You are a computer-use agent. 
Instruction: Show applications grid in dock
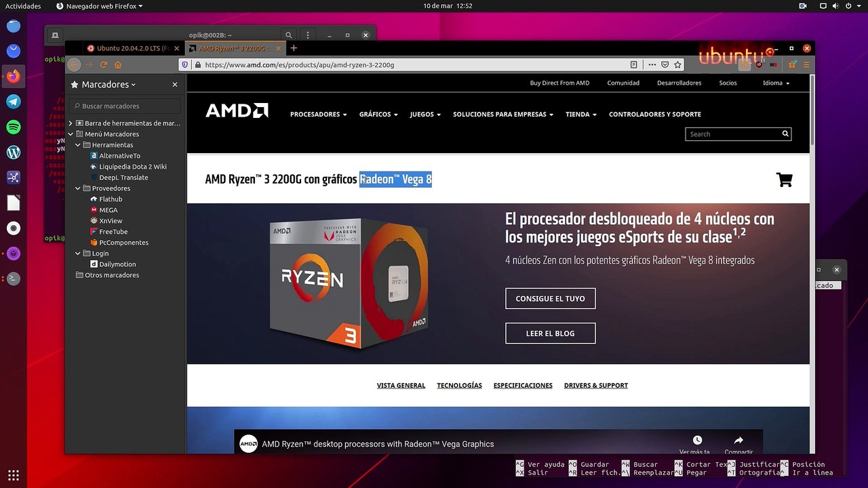(14, 475)
